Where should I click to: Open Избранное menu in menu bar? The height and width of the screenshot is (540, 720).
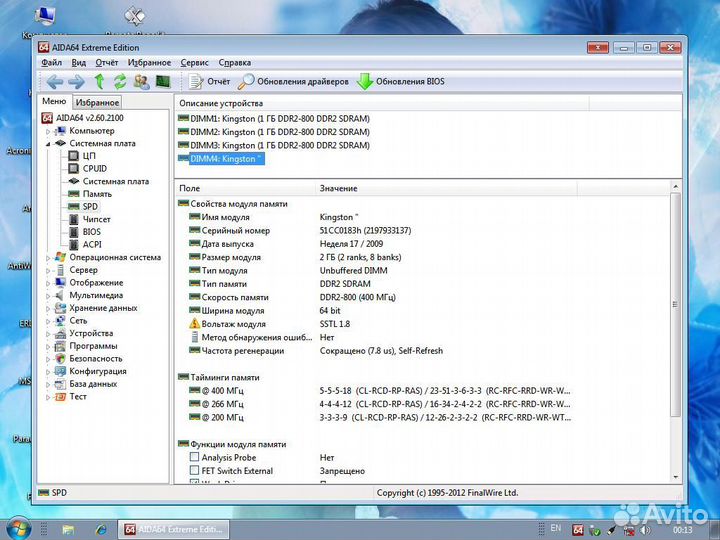pyautogui.click(x=149, y=63)
